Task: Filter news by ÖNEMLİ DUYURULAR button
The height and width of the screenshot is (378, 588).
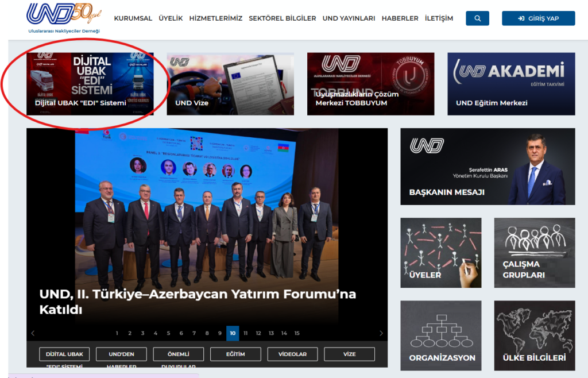Action: pyautogui.click(x=179, y=354)
